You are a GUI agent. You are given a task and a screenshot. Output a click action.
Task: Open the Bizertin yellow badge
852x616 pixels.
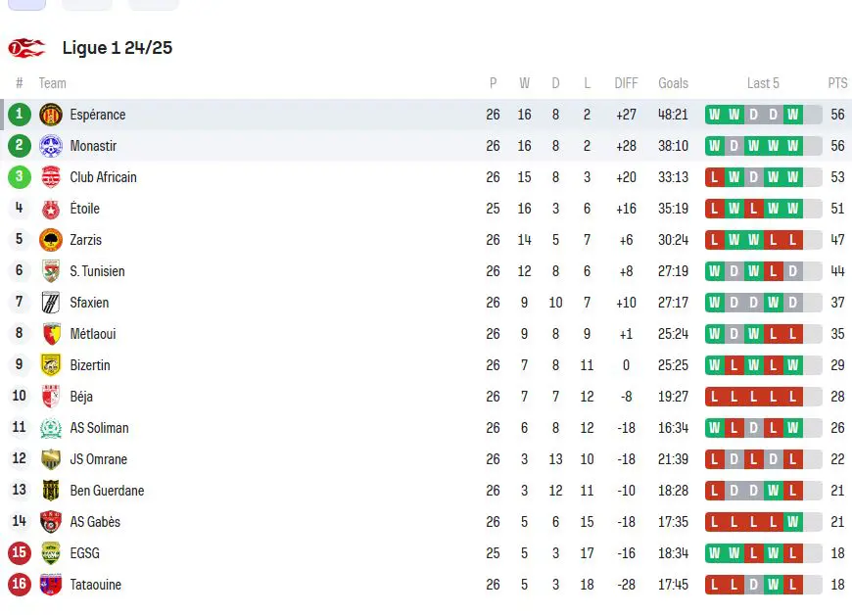click(x=51, y=365)
